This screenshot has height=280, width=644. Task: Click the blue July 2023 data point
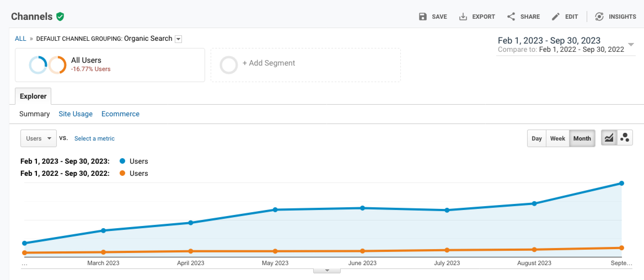[x=447, y=210]
